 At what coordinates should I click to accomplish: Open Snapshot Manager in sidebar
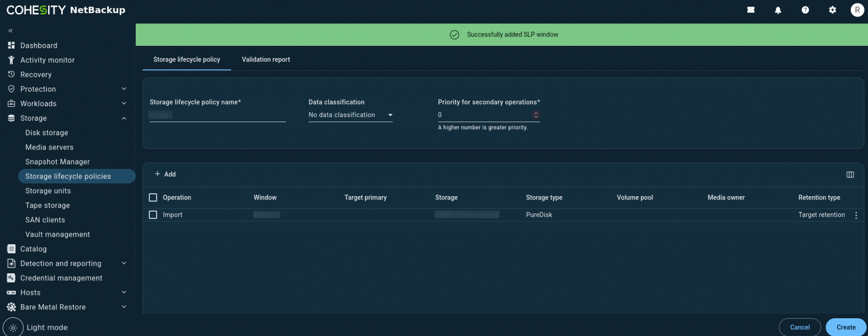pos(58,162)
